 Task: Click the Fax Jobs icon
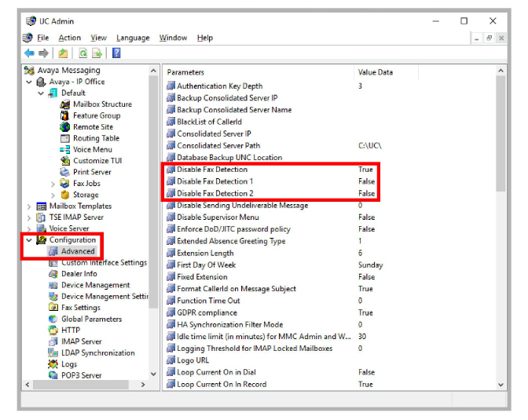(x=64, y=183)
